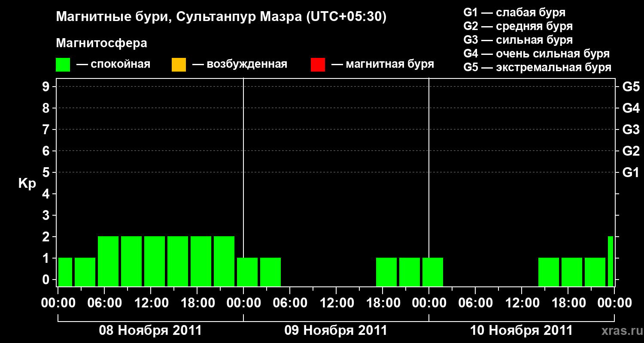The height and width of the screenshot is (343, 644).
Task: Click the Kp 2 bar covering 12:00 on 08 Ноября
Action: 155,261
